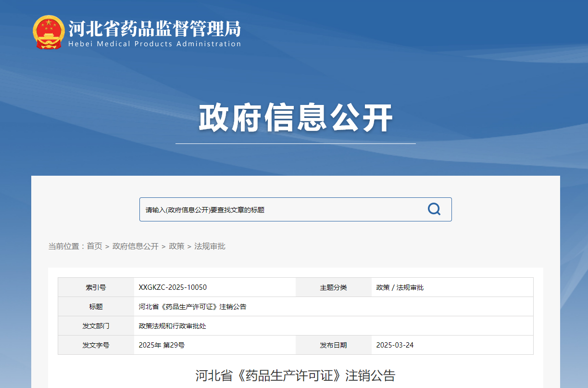Screen dimensions: 588x388
Task: Click the 发布日期 label cell
Action: click(333, 345)
